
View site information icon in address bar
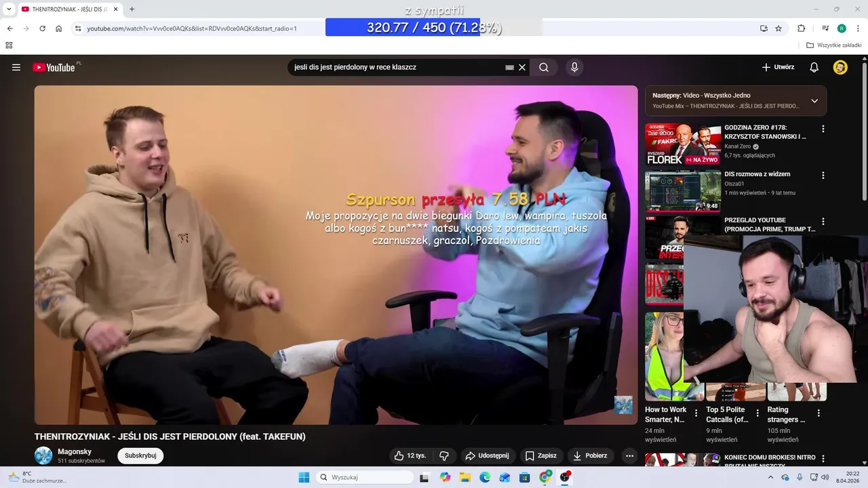click(x=78, y=28)
